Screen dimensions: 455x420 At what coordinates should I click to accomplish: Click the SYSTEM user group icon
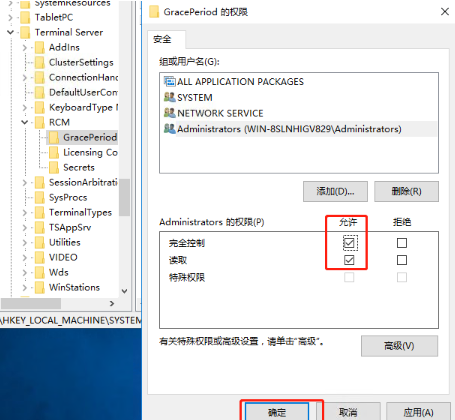170,97
